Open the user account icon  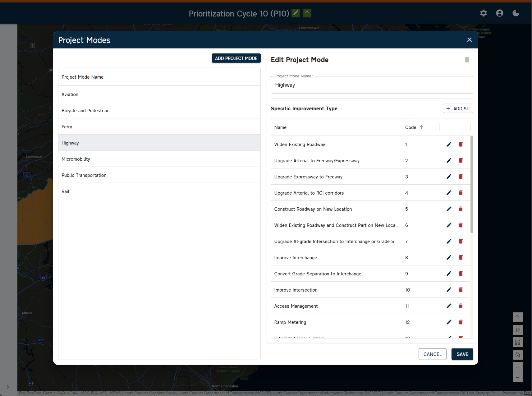click(499, 13)
